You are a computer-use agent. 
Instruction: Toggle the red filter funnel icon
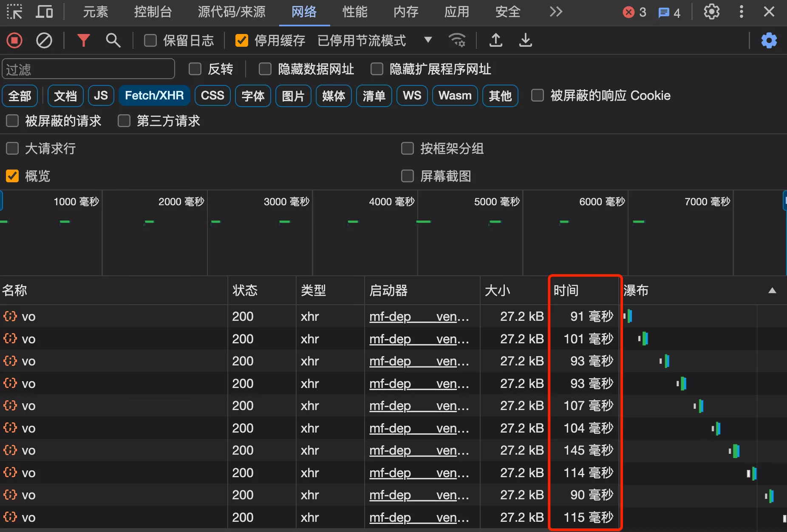[x=83, y=40]
